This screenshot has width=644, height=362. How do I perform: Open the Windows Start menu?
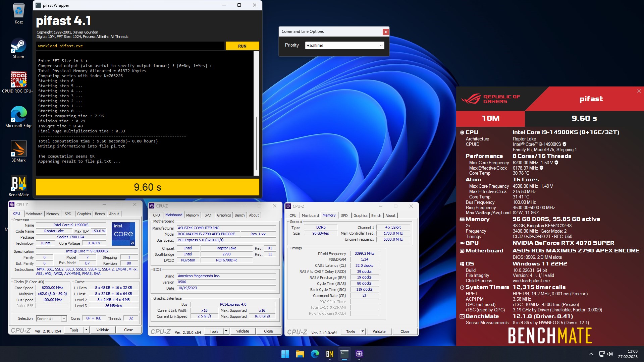point(285,354)
